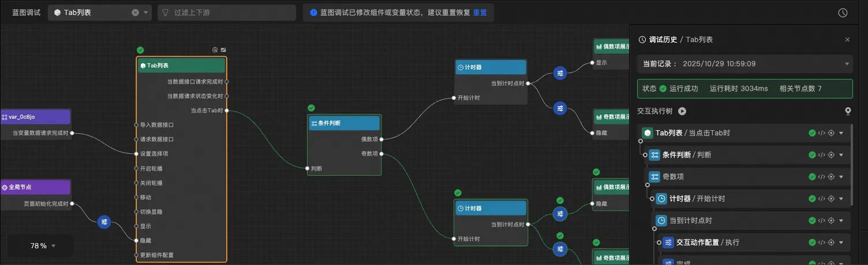Select 当到计时点时 tree row
Screen dimensions: 868x265
(x=751, y=221)
